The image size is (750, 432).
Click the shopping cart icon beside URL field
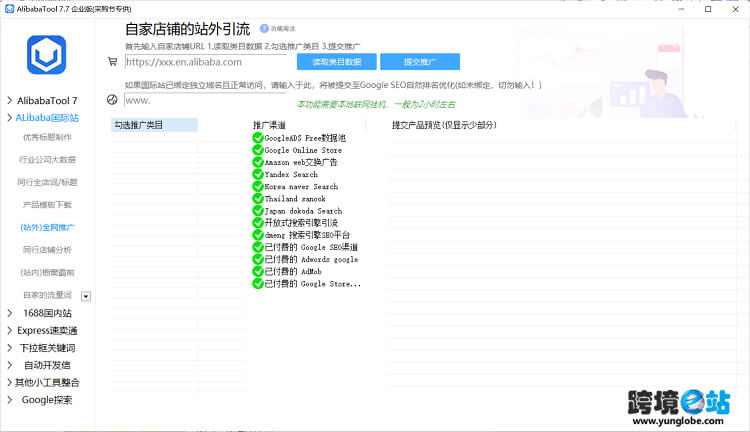(112, 62)
